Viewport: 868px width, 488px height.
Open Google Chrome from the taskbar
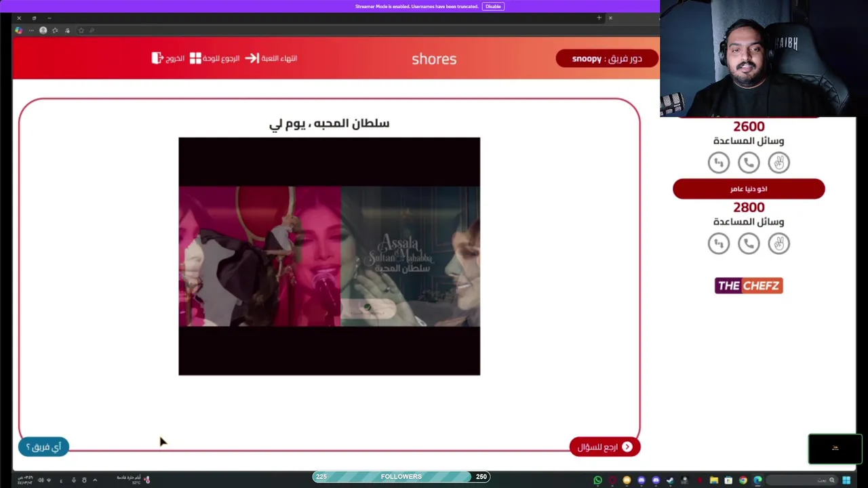743,481
